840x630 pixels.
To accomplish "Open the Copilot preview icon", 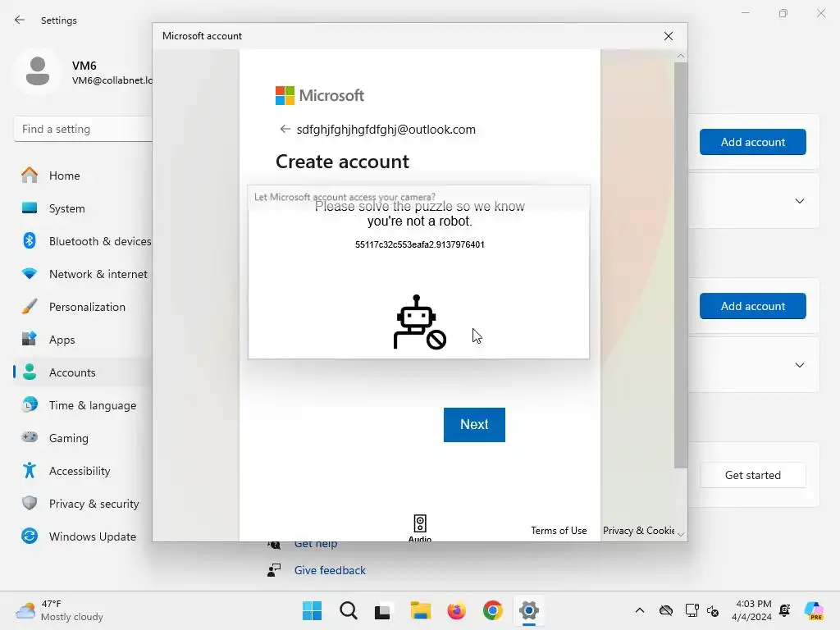I will [x=814, y=610].
